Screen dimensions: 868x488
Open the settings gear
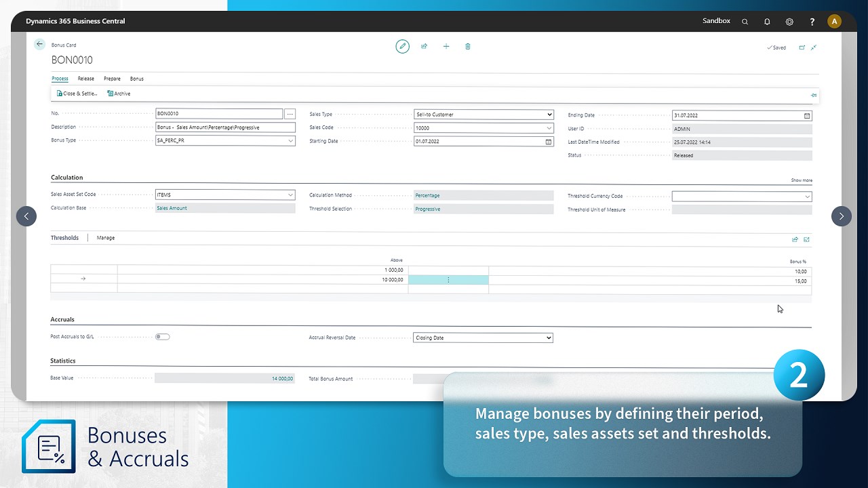click(x=789, y=22)
